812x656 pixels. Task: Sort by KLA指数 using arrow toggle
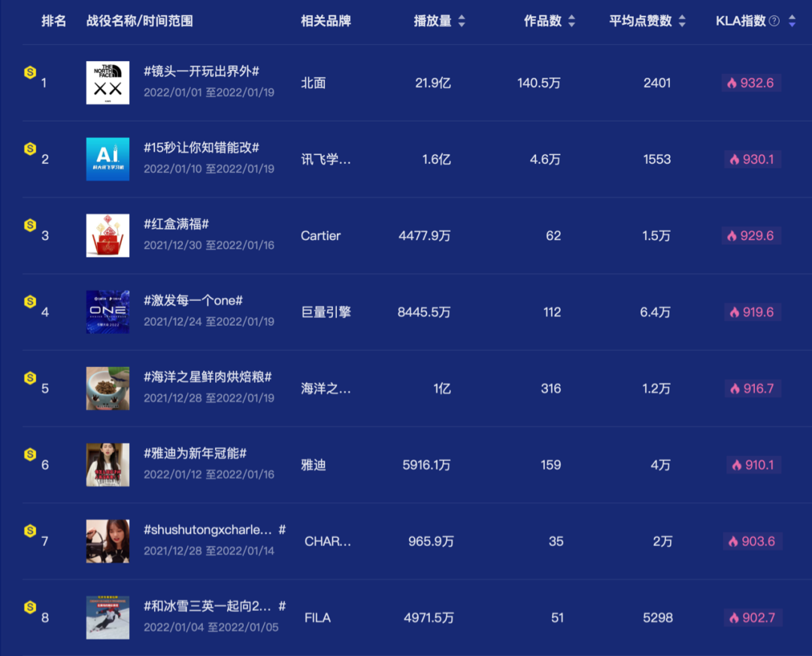(792, 21)
